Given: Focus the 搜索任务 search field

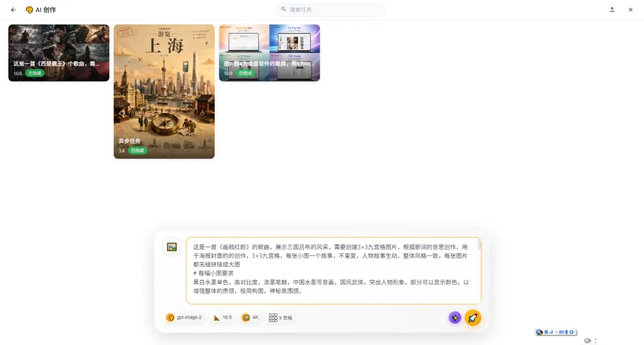Looking at the screenshot, I should (x=330, y=10).
